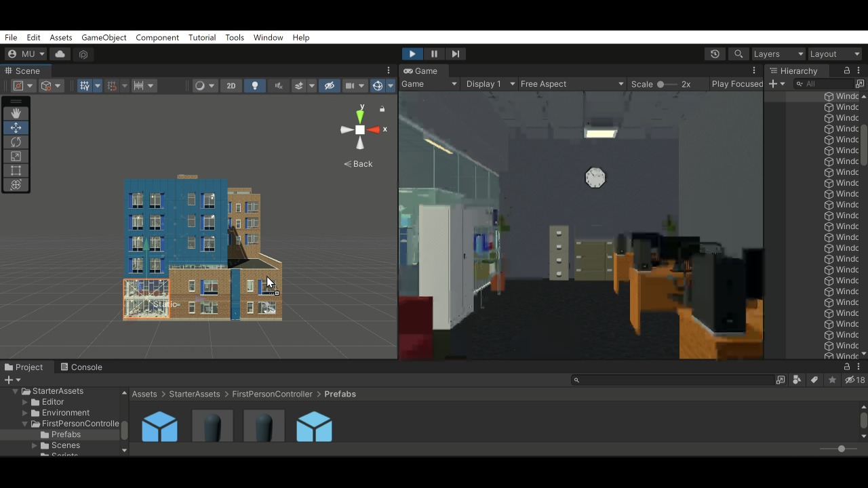Click the Undo History icon

tap(715, 54)
